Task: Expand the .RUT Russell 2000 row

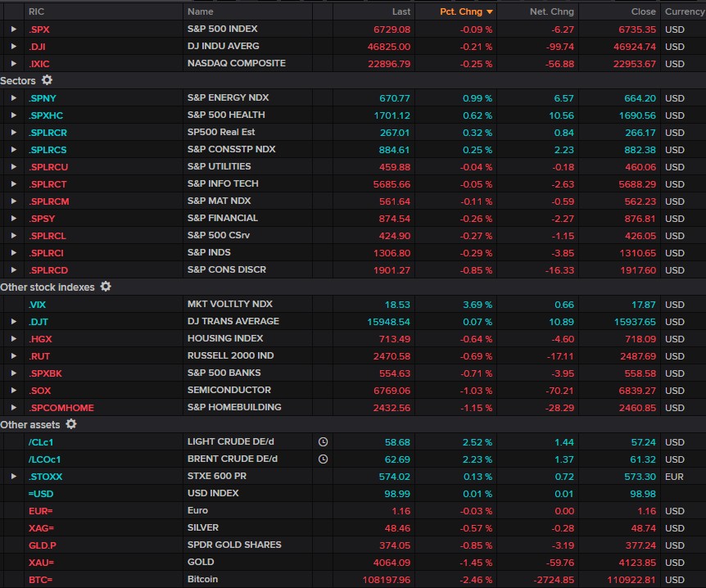Action: 13,355
